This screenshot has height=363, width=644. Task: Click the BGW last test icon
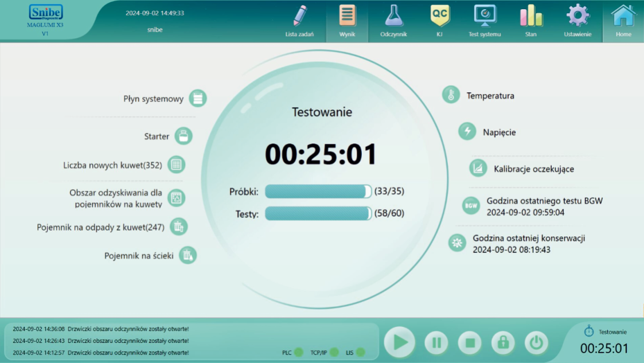click(x=471, y=205)
